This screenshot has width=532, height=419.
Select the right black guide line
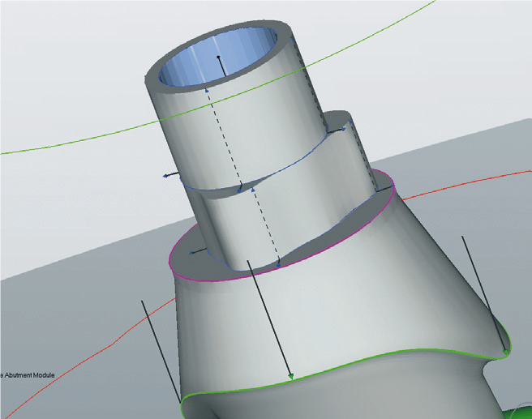[483, 292]
